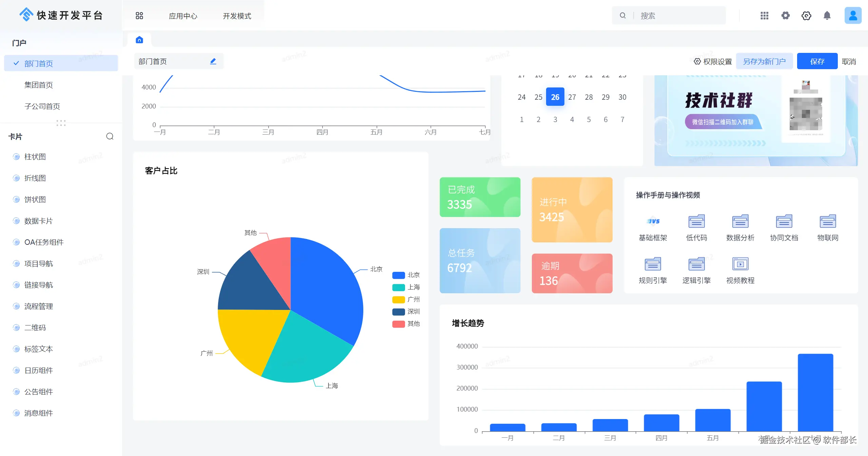Click the card search magnifier icon

coord(110,136)
